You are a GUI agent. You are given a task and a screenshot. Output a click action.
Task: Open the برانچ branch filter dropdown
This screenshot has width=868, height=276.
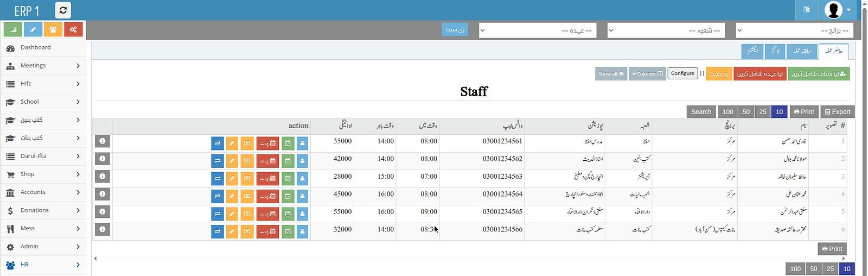[x=795, y=30]
